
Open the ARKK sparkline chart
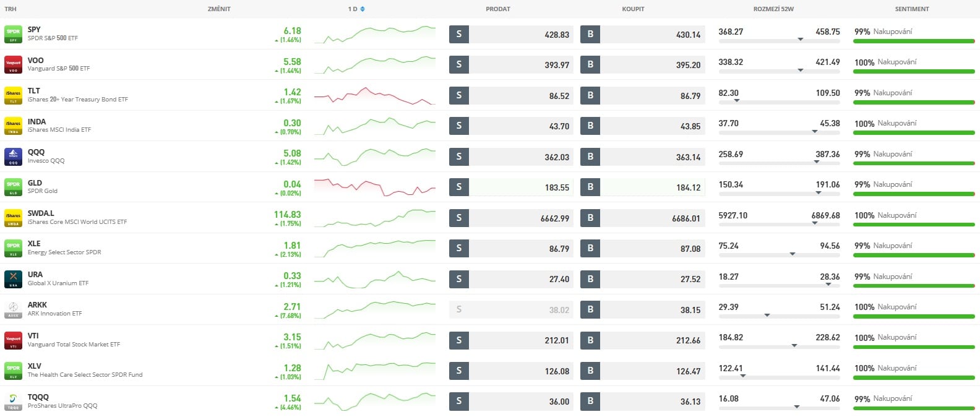click(x=375, y=309)
